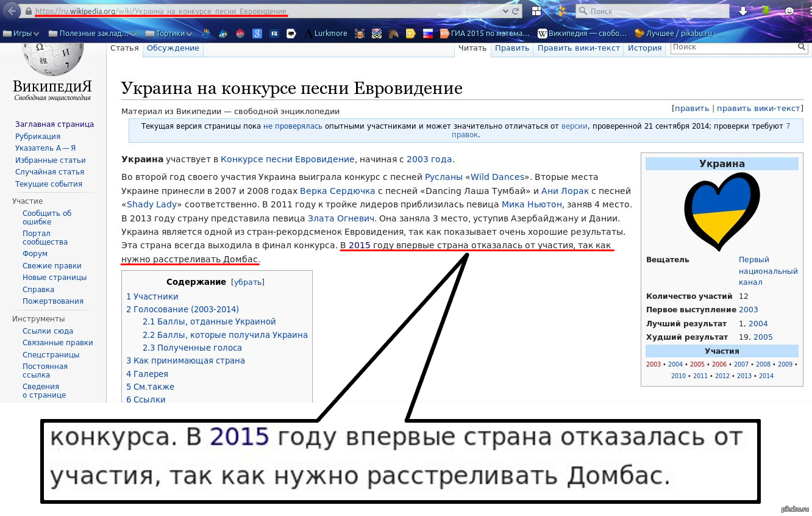Jump to 2.1 Баллы, отданные Украиной
Image resolution: width=812 pixels, height=516 pixels.
209,321
